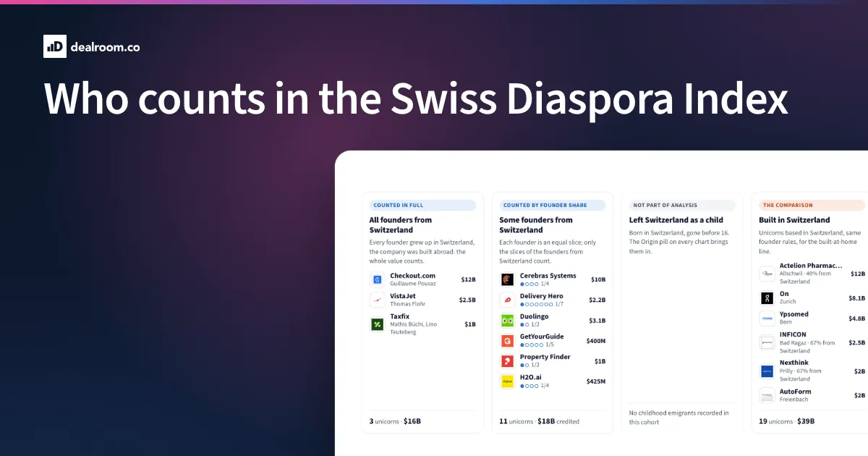Click founders "Mathis Büchi, Lino Teuteberg"

(414, 328)
